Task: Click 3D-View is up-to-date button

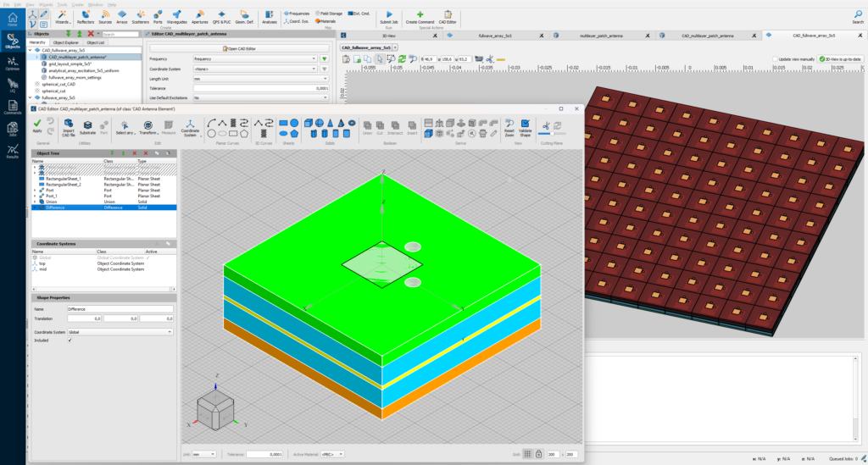Action: click(840, 59)
